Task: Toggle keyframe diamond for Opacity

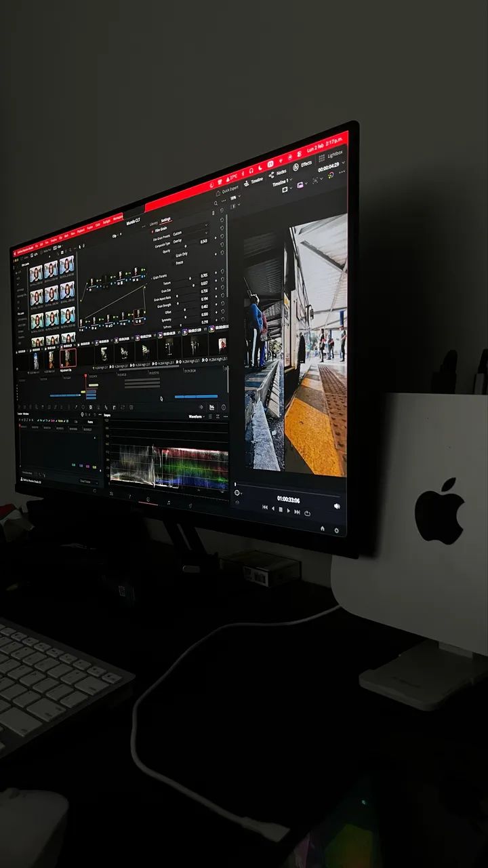Action: click(x=216, y=238)
